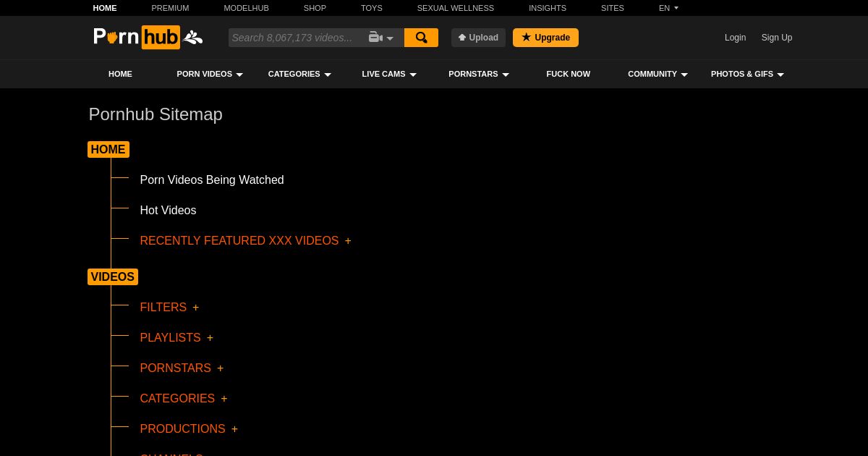Image resolution: width=868 pixels, height=456 pixels.
Task: Open SHOP in the top bar
Action: (x=315, y=8)
